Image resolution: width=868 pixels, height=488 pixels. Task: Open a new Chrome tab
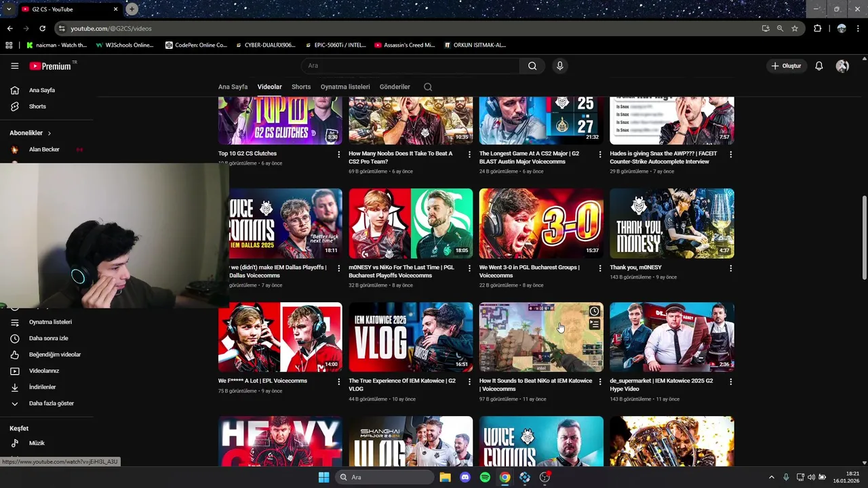point(132,9)
